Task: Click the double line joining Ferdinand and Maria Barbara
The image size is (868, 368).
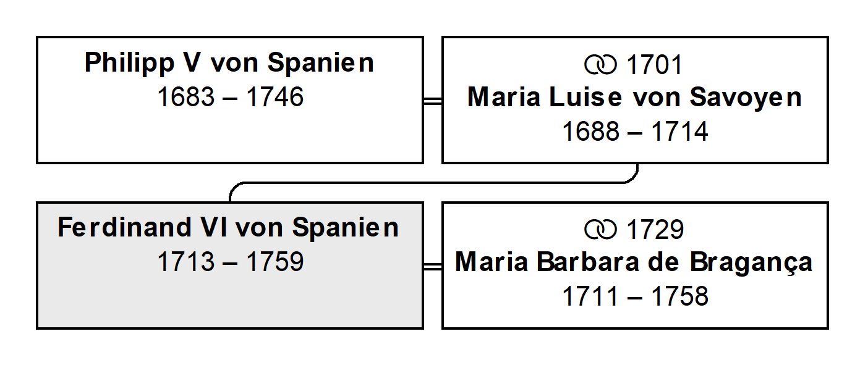Action: [x=433, y=266]
